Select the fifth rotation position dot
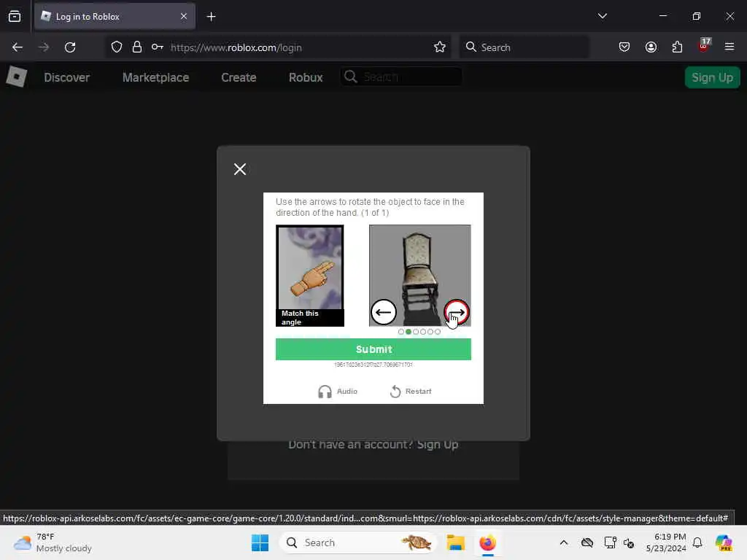Screen dimensions: 747x560 point(430,332)
